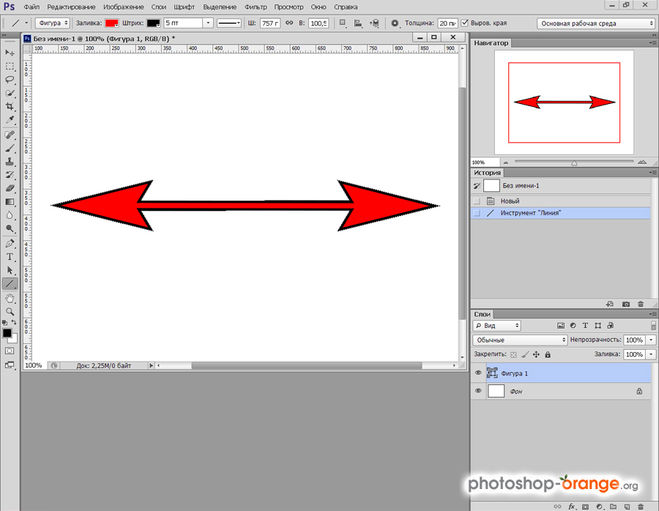
Task: Open the Файл menu
Action: click(x=32, y=7)
